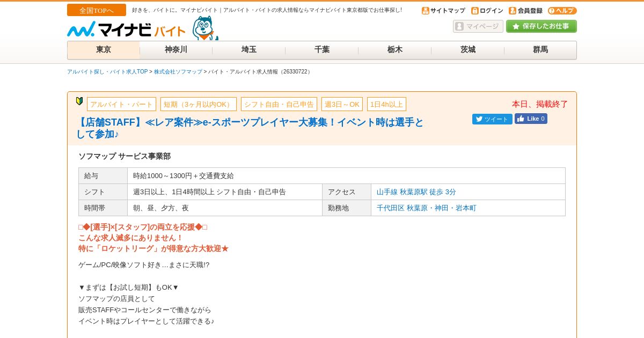Click the マイナビバイト logo
This screenshot has height=338, width=644.
pyautogui.click(x=127, y=30)
